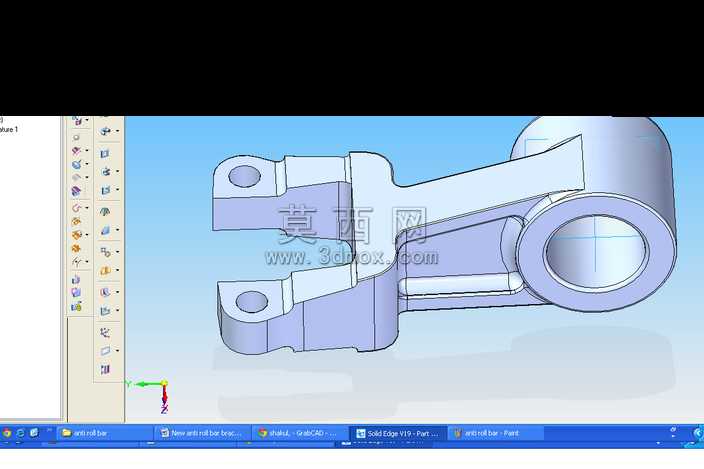Click the first blue icon in the lower group
The width and height of the screenshot is (704, 469).
76,280
